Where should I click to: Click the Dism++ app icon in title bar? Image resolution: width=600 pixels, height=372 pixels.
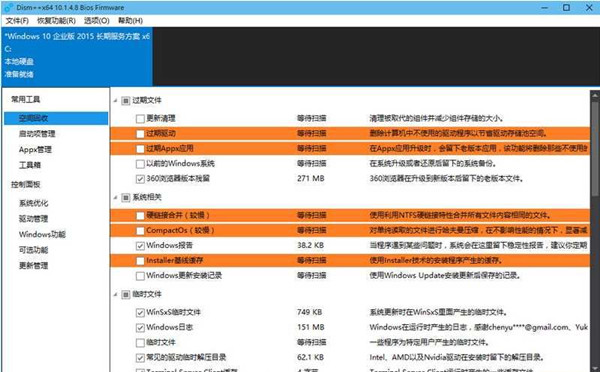[8, 7]
